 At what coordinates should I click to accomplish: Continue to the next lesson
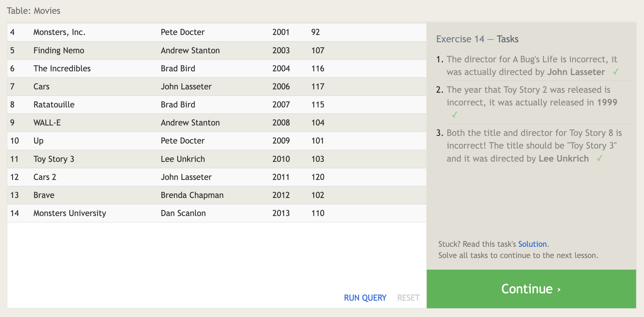point(531,289)
